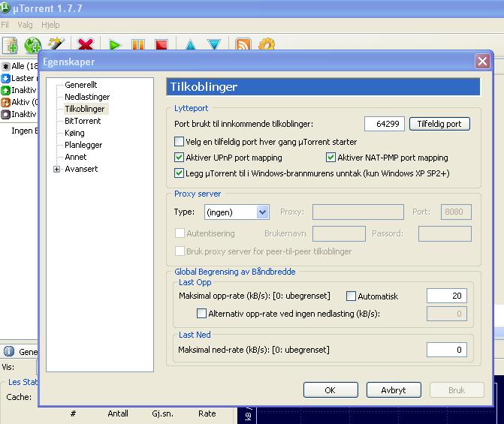Image resolution: width=504 pixels, height=424 pixels.
Task: Select Annet in settings tree
Action: (76, 157)
